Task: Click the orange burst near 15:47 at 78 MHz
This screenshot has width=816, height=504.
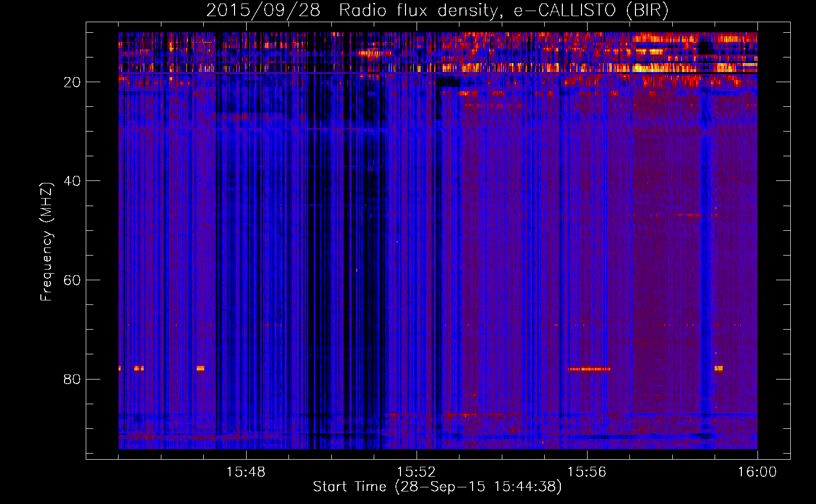Action: [x=200, y=368]
